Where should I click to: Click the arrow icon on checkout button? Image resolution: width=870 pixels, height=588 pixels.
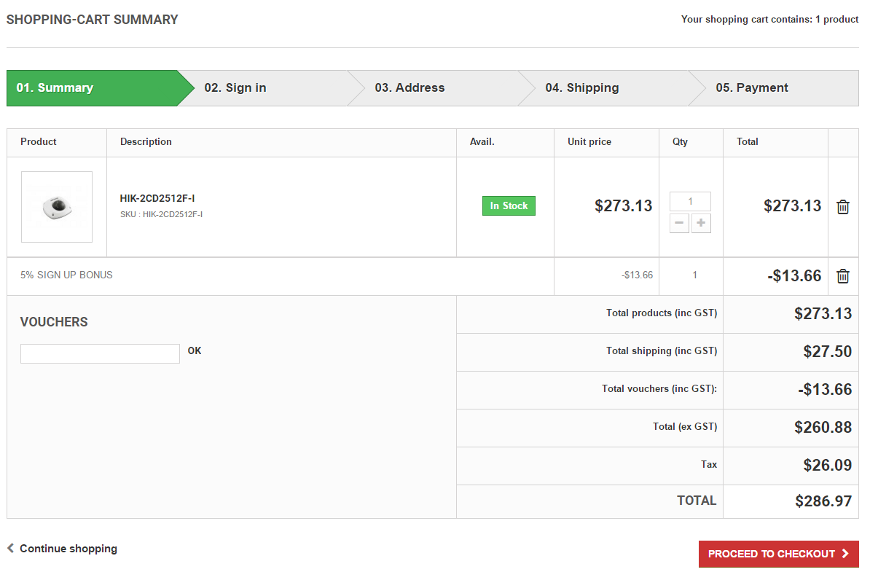pos(845,554)
